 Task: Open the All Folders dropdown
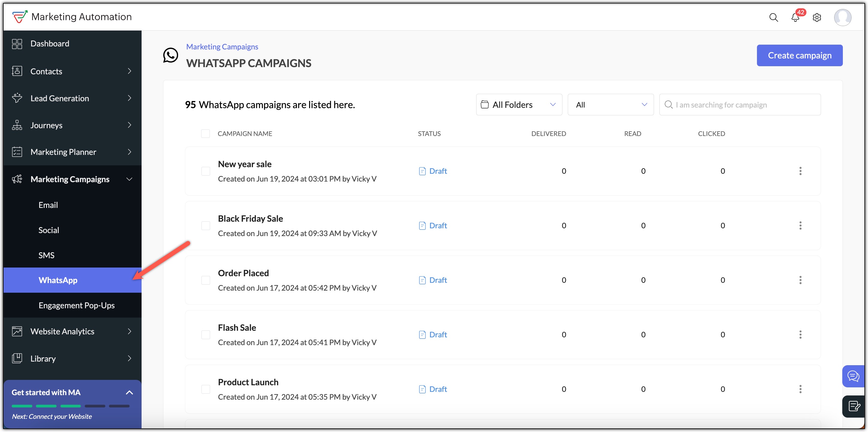(x=519, y=105)
